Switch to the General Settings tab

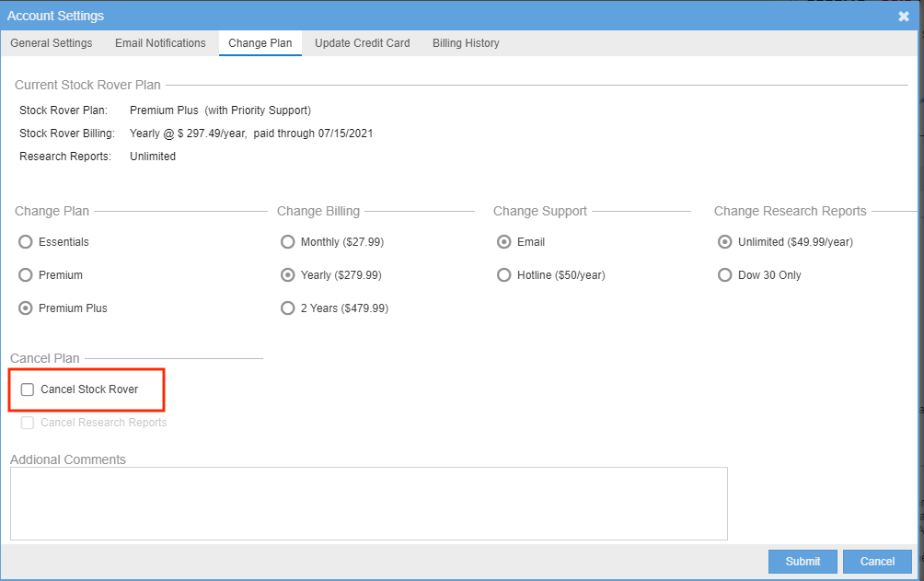pyautogui.click(x=52, y=43)
